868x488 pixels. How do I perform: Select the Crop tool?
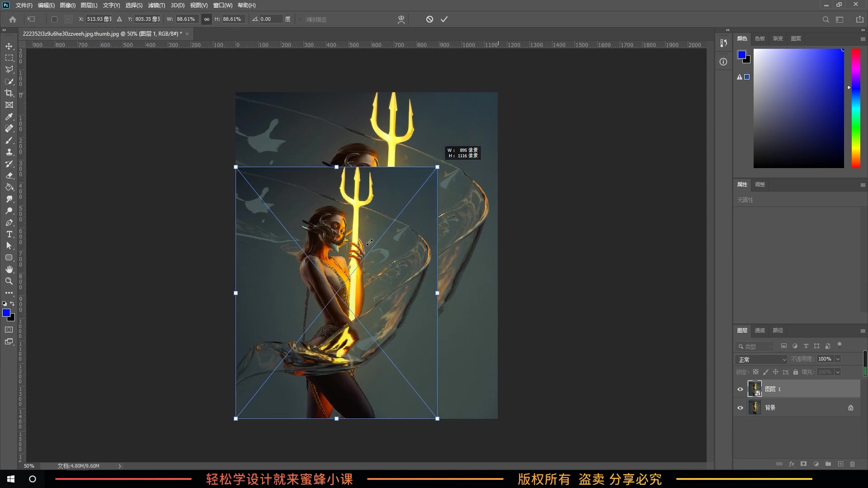pyautogui.click(x=9, y=93)
